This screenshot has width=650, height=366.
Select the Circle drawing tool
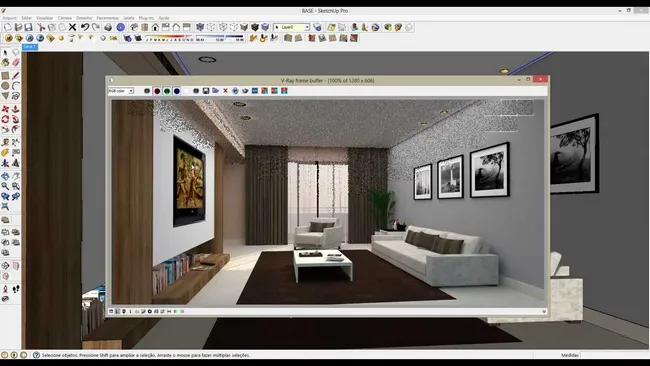click(x=5, y=86)
